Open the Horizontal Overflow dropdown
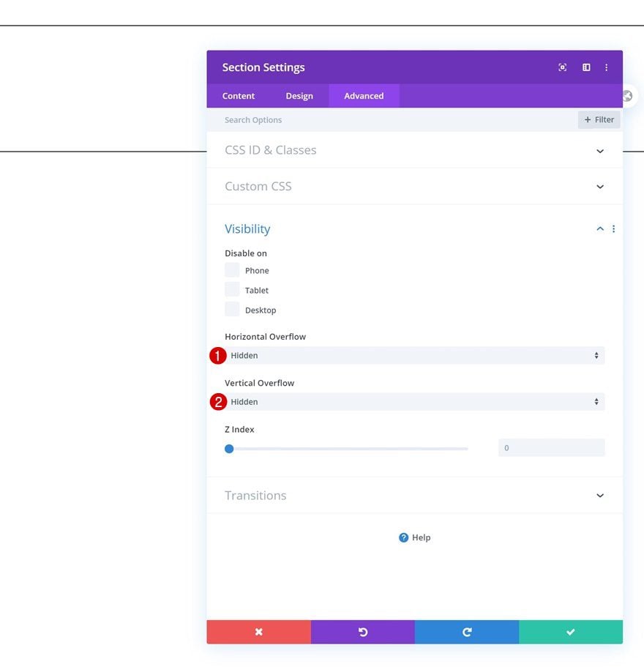The height and width of the screenshot is (667, 644). click(415, 355)
